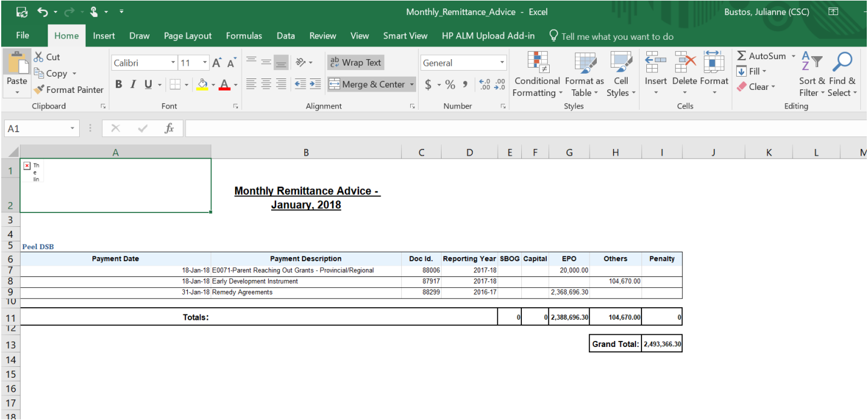Open the Name Box dropdown arrow
Viewport: 868px width, 420px height.
(x=72, y=129)
